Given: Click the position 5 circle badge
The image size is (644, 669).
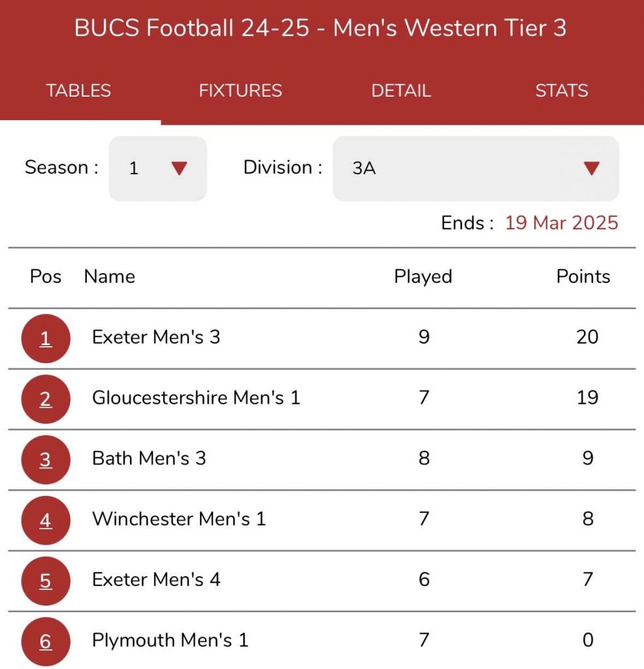Looking at the screenshot, I should pyautogui.click(x=46, y=581).
